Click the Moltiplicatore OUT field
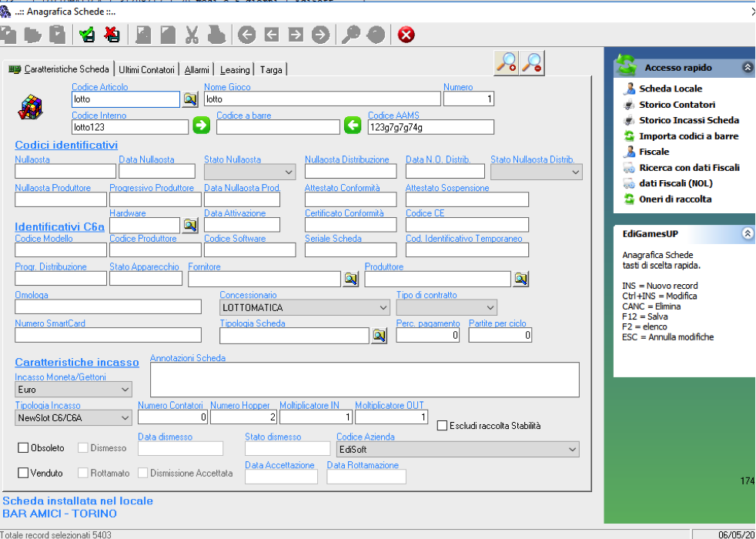 pos(392,417)
